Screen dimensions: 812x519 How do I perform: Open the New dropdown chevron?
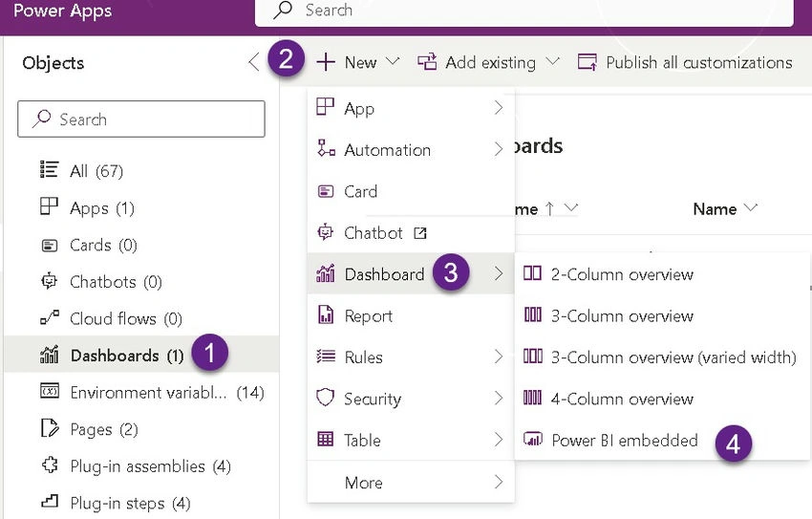point(393,61)
